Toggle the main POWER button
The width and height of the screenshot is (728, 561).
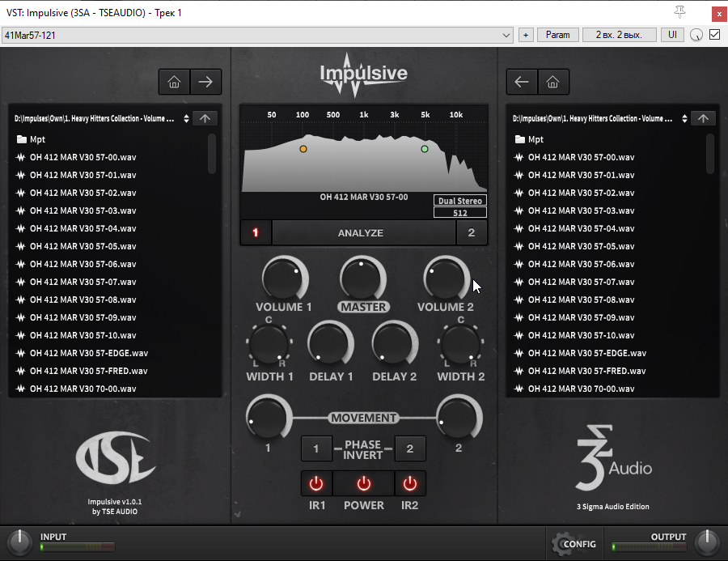pyautogui.click(x=363, y=484)
